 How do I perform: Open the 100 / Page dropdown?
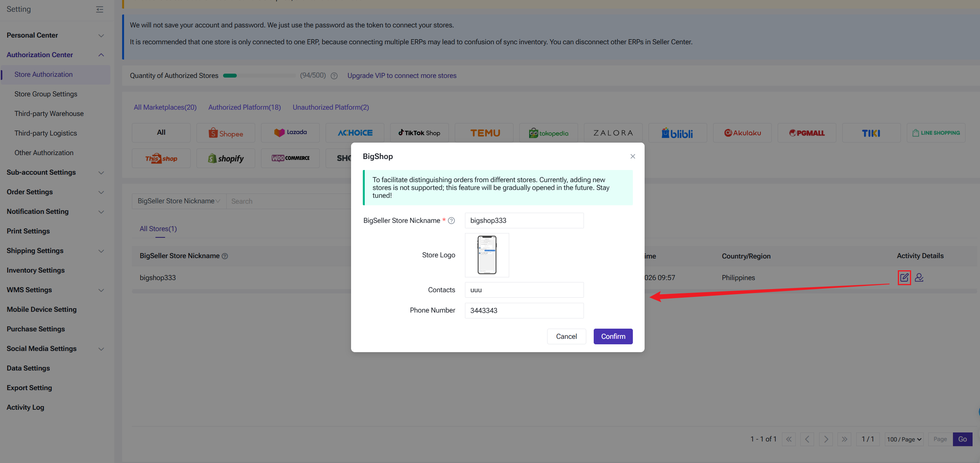[x=904, y=439]
